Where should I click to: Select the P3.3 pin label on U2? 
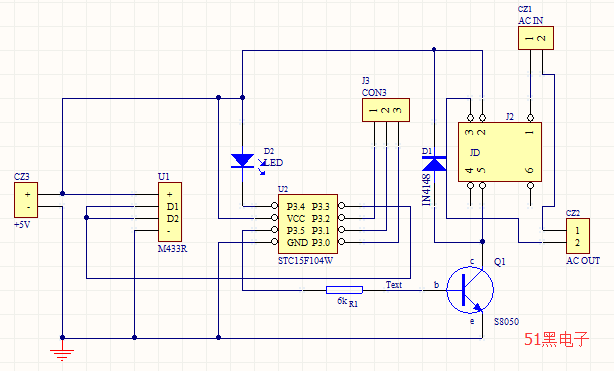coord(321,206)
